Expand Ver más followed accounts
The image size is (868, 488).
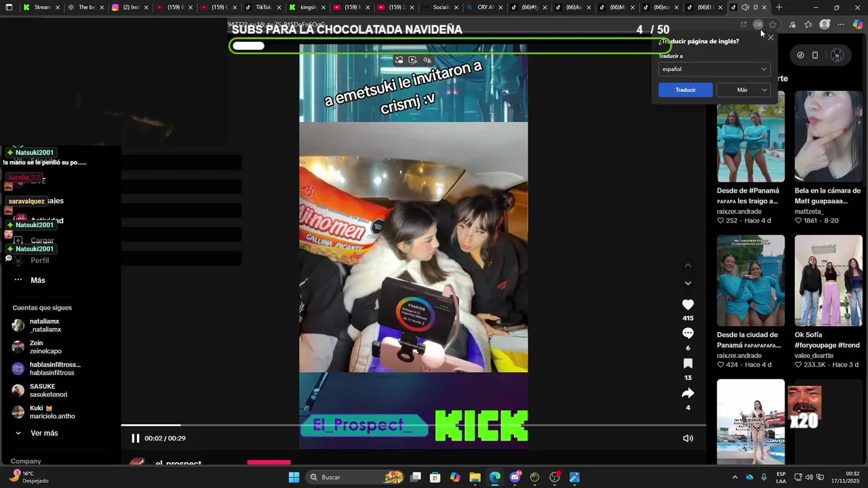click(x=44, y=433)
